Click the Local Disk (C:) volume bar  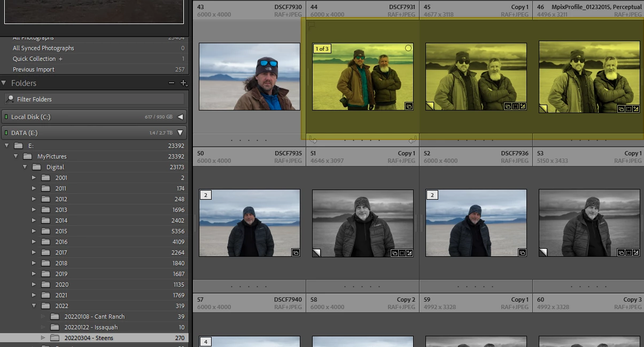(x=94, y=117)
